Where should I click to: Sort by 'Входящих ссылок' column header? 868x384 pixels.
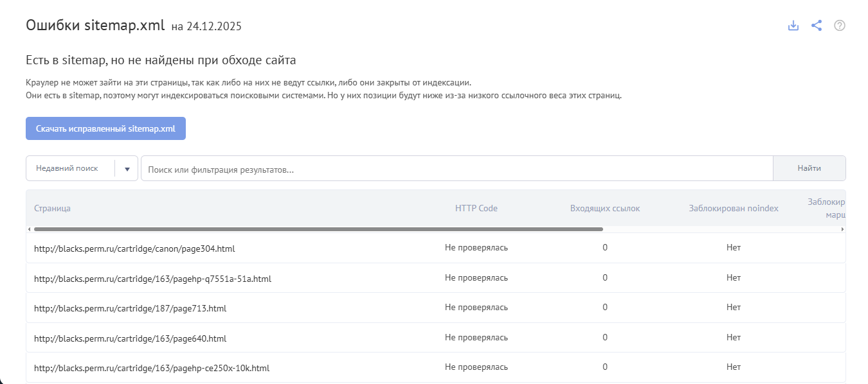pos(605,208)
